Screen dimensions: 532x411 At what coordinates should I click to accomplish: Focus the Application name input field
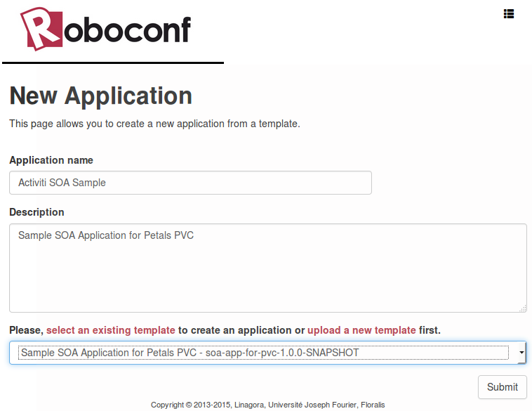190,183
